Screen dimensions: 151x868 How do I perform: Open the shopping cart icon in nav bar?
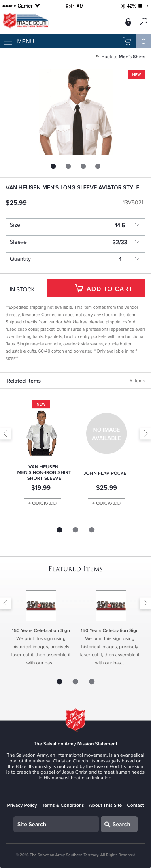(x=127, y=41)
